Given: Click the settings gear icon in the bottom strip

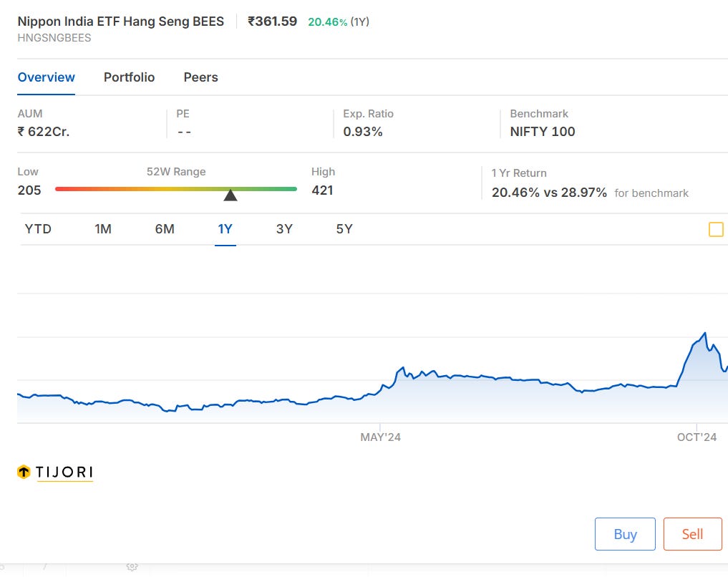Looking at the screenshot, I should click(x=132, y=567).
